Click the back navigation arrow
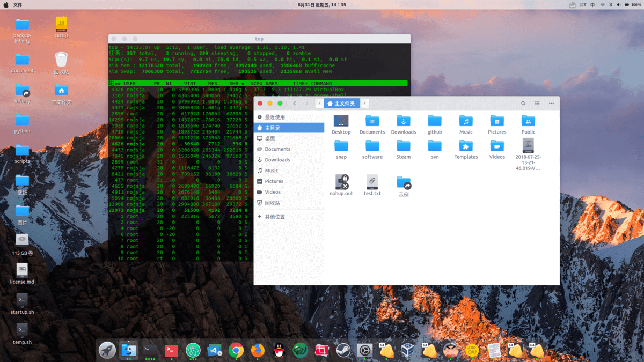Viewport: 644px width, 362px height. click(294, 103)
